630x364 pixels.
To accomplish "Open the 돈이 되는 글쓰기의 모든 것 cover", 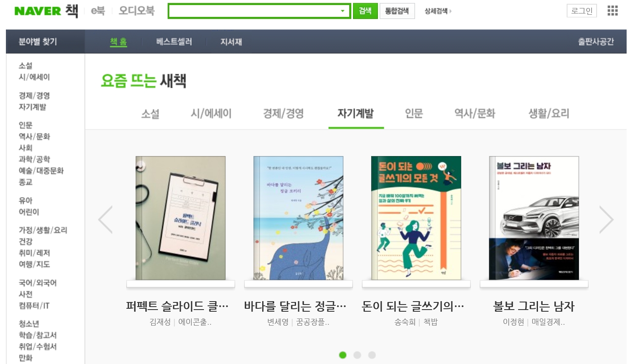I will pos(416,218).
